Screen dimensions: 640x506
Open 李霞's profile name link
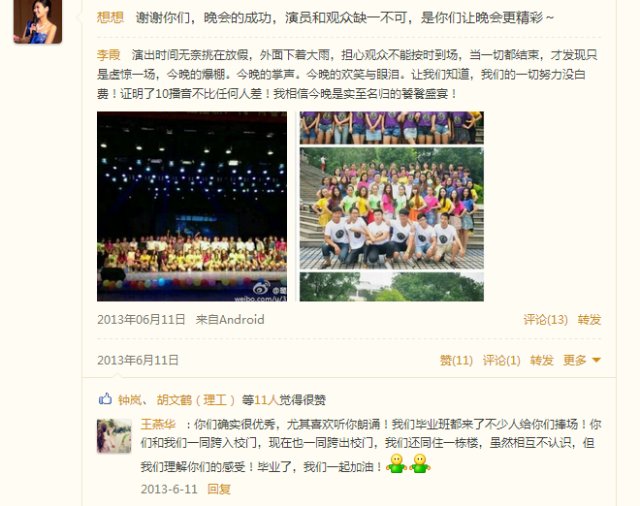(109, 55)
